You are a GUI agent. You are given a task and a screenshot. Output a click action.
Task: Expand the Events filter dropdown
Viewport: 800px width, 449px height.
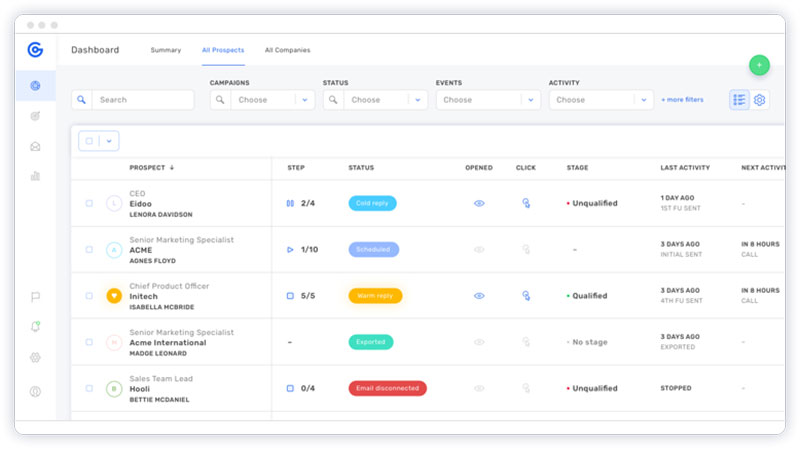coord(531,100)
